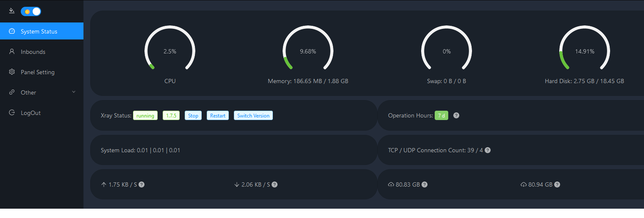The height and width of the screenshot is (218, 644).
Task: Click Switch Version button
Action: click(253, 116)
